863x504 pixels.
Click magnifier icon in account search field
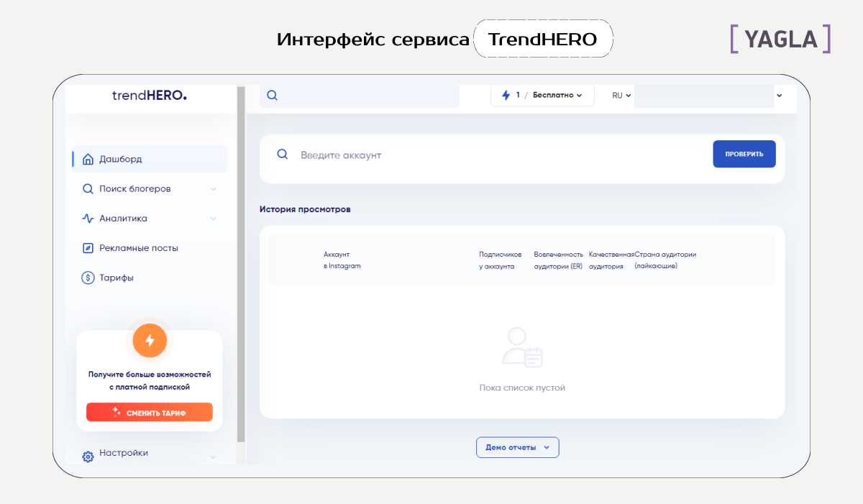tap(283, 155)
